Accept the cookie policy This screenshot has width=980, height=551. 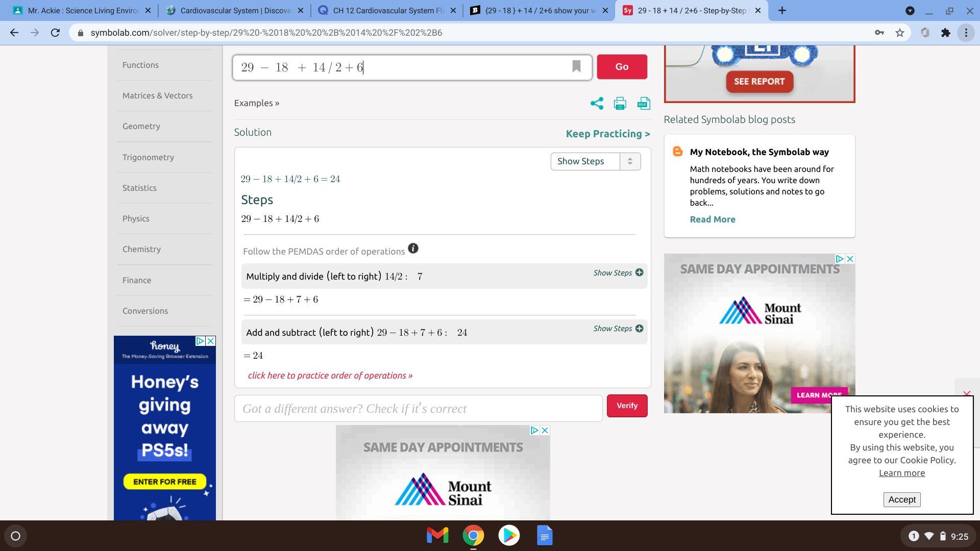901,499
